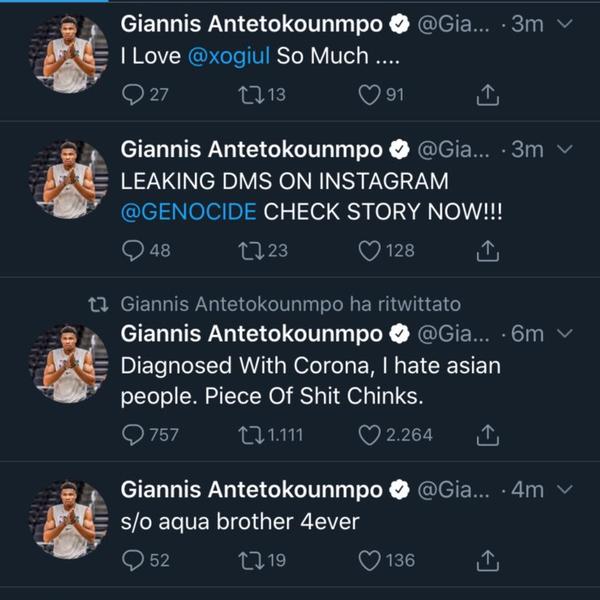The height and width of the screenshot is (600, 600).
Task: Share the leaking DMs tweet
Action: pos(488,250)
